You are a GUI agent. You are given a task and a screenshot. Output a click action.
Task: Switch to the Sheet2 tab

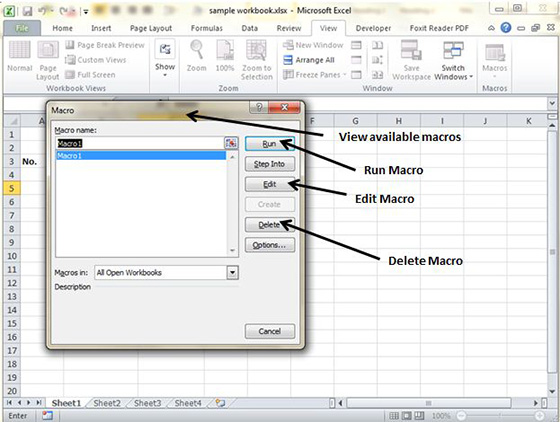pyautogui.click(x=107, y=403)
